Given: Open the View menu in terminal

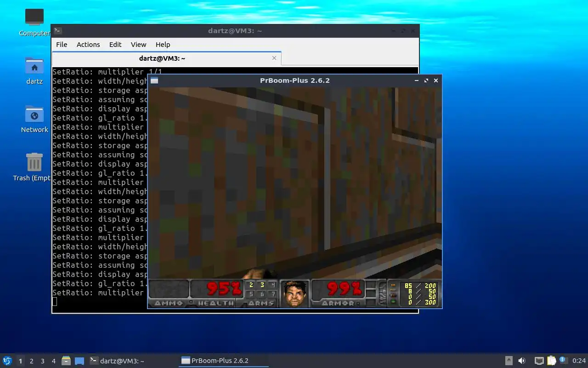Looking at the screenshot, I should 138,45.
